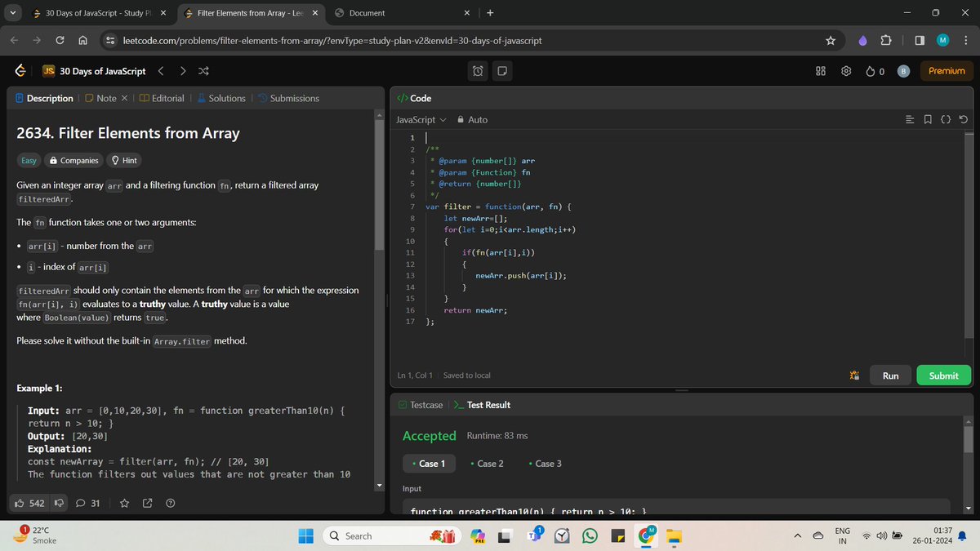Reset code using the undo arrow icon
Screen dimensions: 980x551
tap(964, 119)
